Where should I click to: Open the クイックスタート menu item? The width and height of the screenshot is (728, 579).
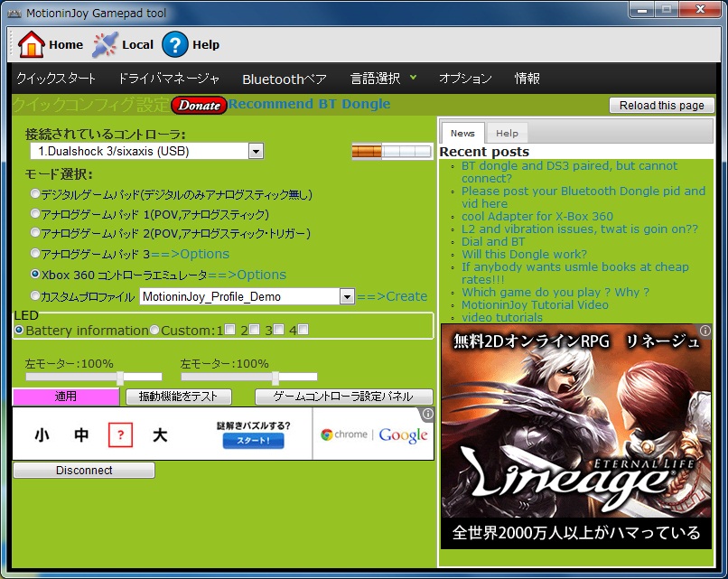pyautogui.click(x=56, y=79)
